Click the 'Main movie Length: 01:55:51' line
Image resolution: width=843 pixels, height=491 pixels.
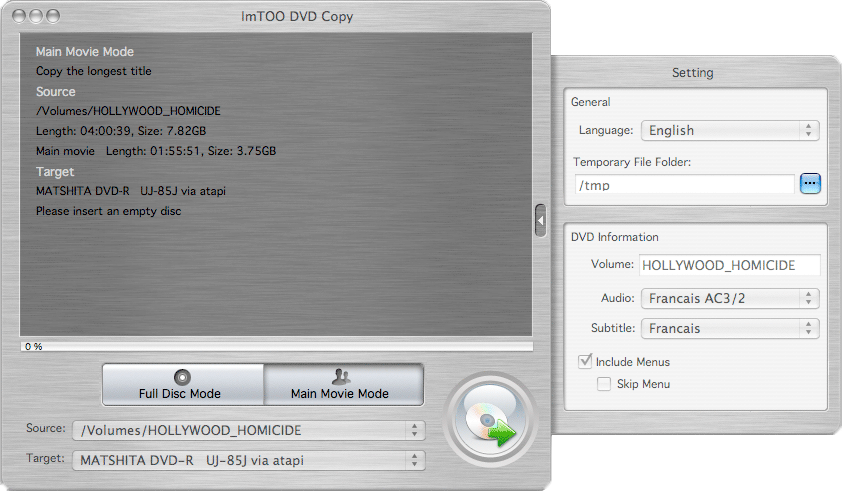point(156,151)
